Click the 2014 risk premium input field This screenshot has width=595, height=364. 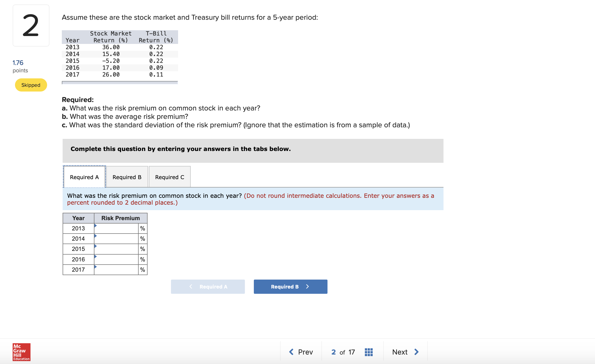point(116,239)
